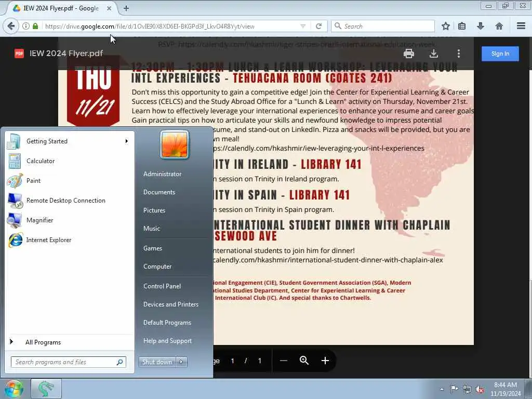Open Help and Support
Screen dimensions: 532x399
(167, 341)
